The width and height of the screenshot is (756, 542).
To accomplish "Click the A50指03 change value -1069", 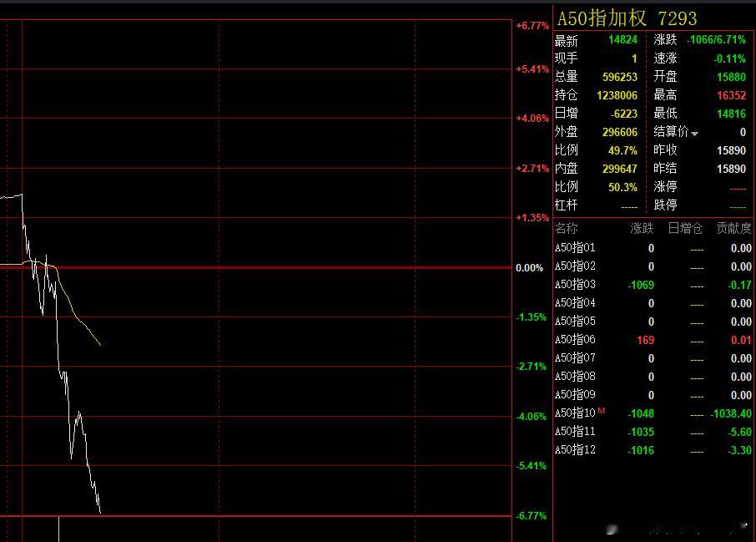I will click(x=641, y=285).
